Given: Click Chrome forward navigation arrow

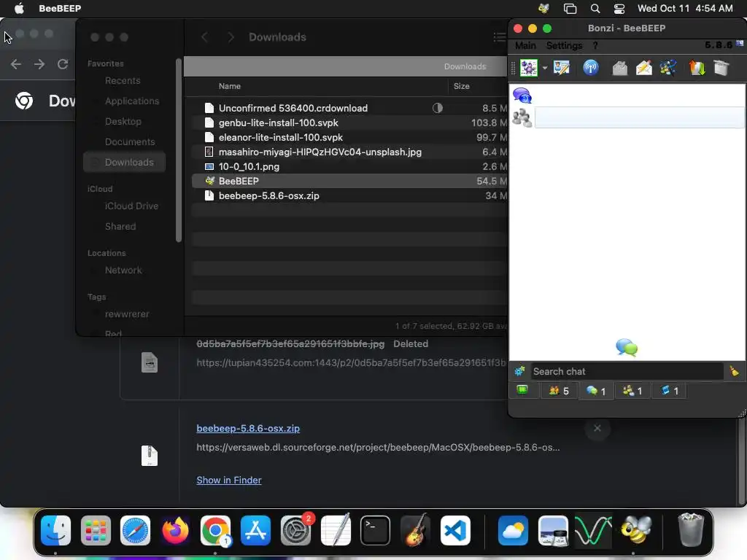Looking at the screenshot, I should (39, 64).
